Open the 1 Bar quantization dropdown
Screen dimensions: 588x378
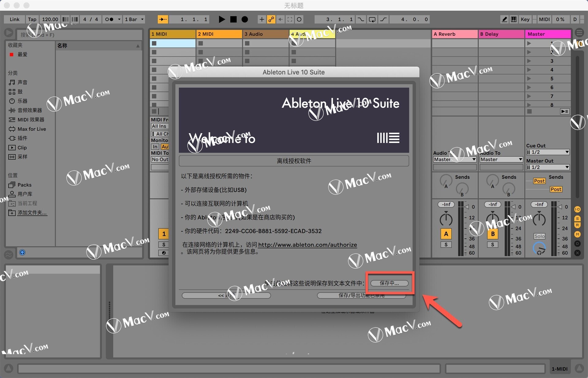click(134, 19)
